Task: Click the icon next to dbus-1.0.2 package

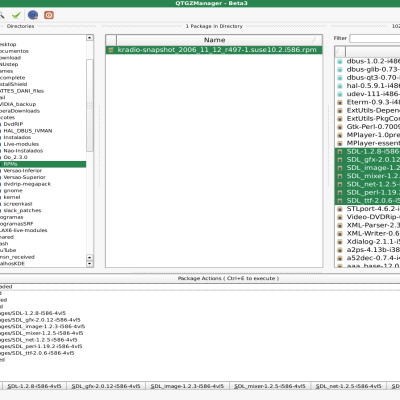Action: (x=340, y=61)
